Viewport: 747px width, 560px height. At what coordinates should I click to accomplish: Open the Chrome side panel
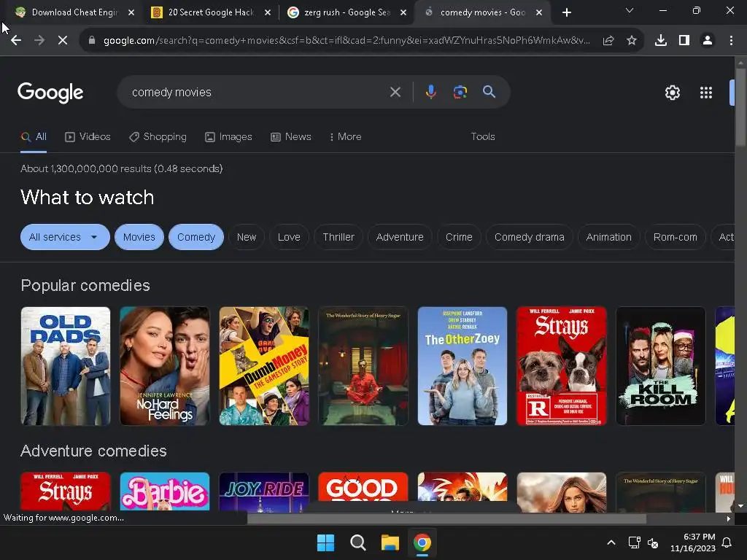tap(684, 41)
